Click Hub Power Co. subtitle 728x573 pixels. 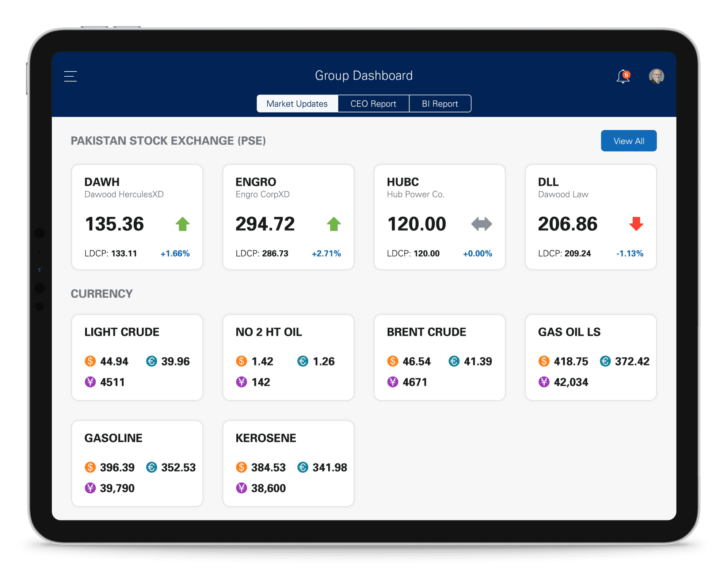[416, 194]
